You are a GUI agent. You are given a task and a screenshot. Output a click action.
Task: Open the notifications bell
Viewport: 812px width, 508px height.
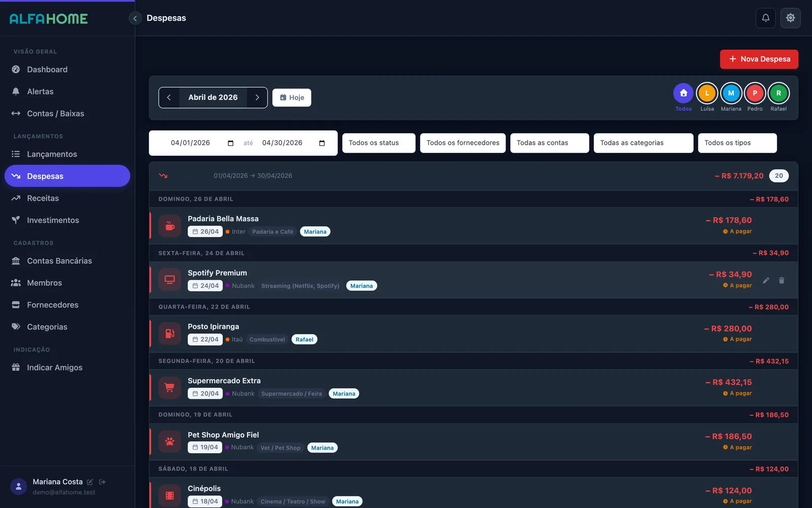pos(765,18)
